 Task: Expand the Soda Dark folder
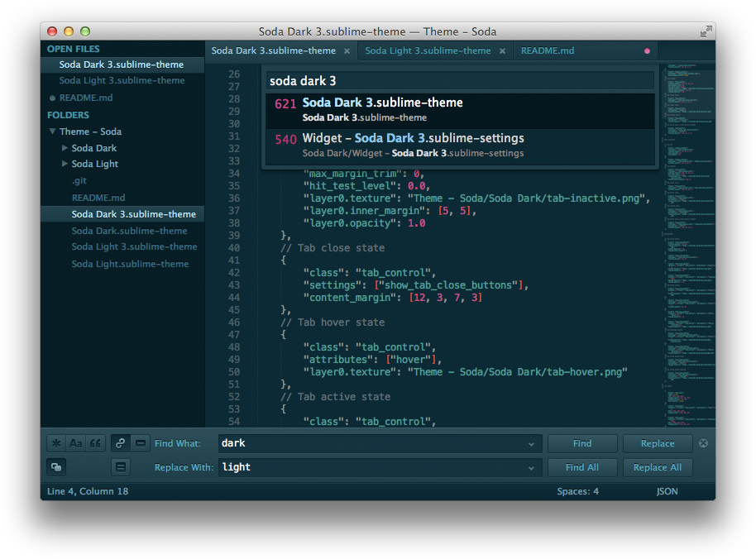tap(65, 148)
